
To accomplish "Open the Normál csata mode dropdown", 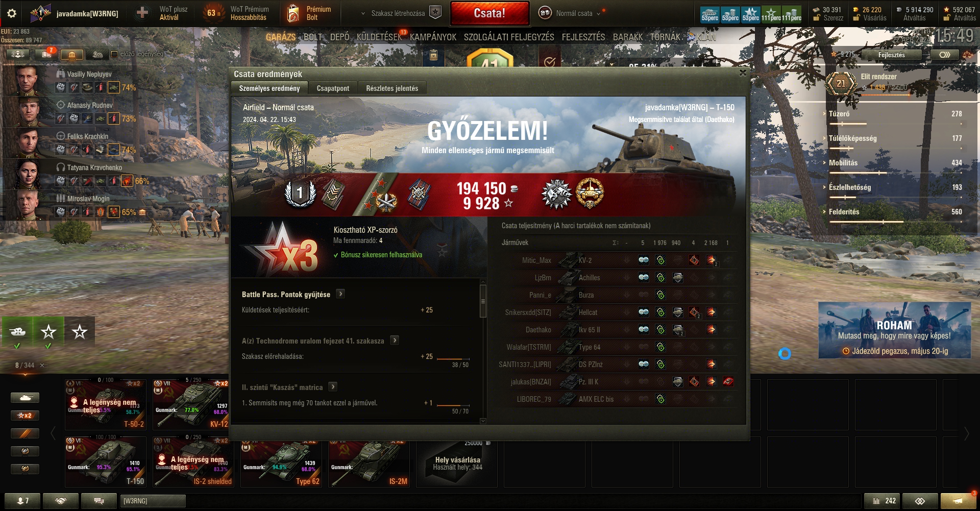I will pyautogui.click(x=572, y=13).
